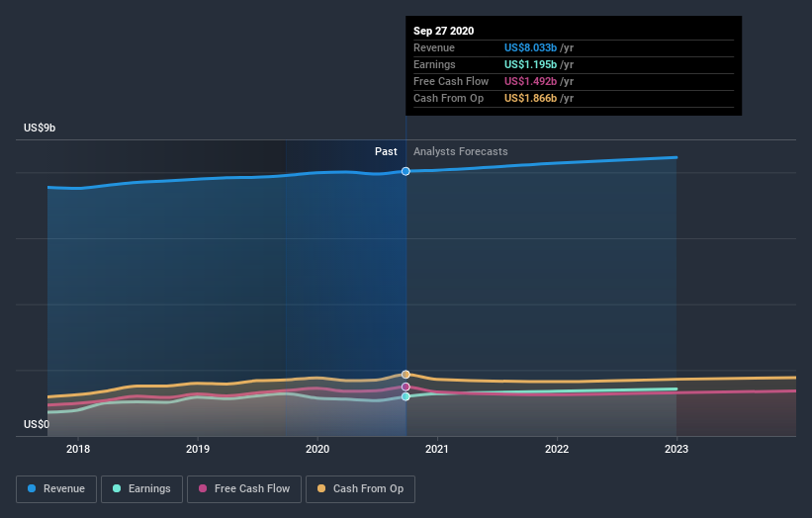Click the 2020 x-axis label

pyautogui.click(x=317, y=449)
